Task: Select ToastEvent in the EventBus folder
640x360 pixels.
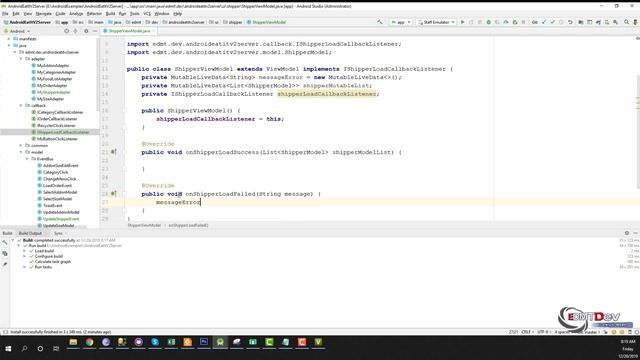Action: (x=53, y=205)
